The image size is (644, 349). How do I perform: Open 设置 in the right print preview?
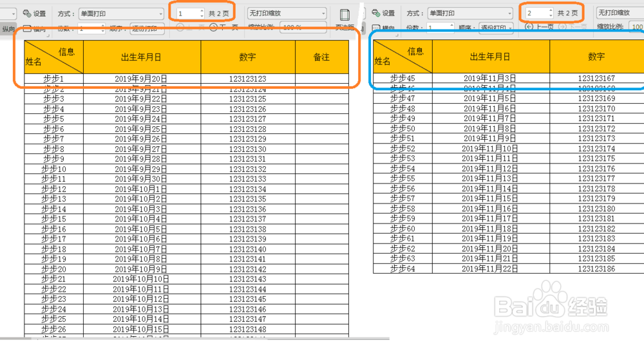(383, 13)
